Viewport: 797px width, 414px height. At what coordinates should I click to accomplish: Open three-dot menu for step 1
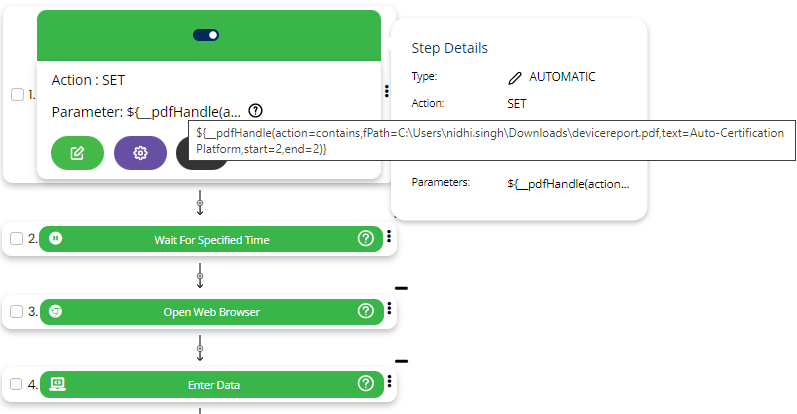coord(387,91)
